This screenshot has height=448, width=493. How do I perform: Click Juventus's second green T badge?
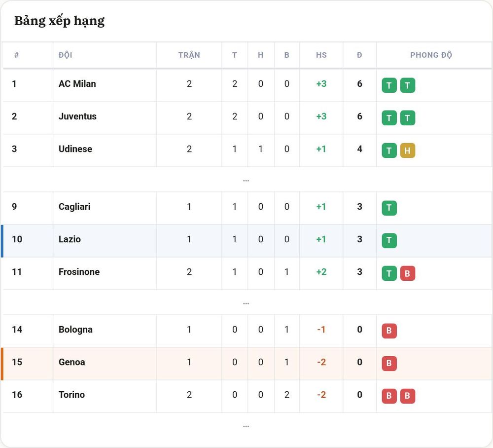coord(408,118)
